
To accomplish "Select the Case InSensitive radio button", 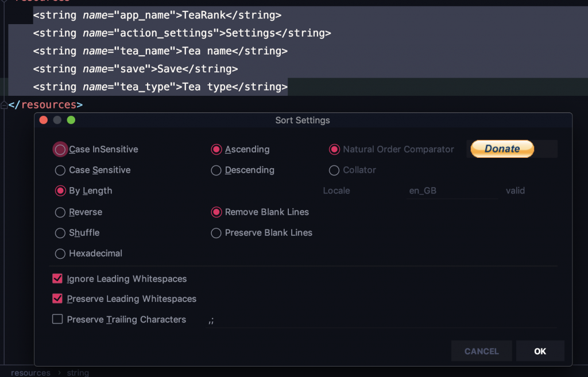I will (x=60, y=150).
